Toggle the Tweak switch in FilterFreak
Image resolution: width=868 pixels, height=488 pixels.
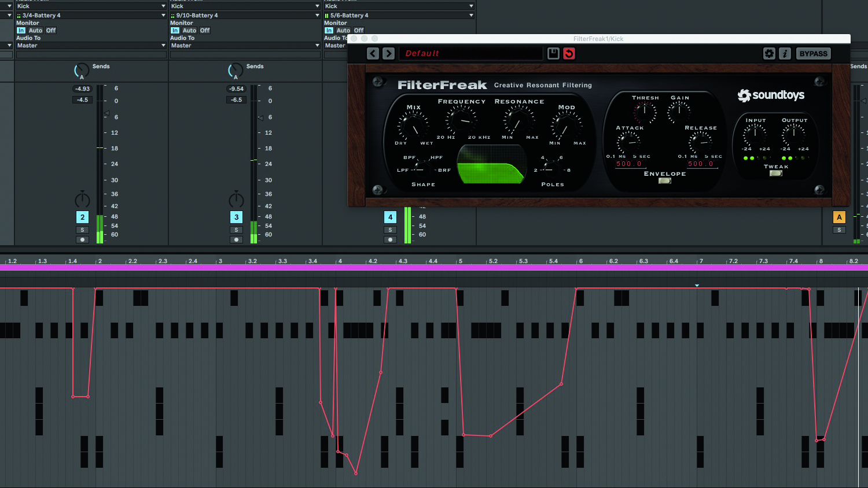[x=775, y=173]
